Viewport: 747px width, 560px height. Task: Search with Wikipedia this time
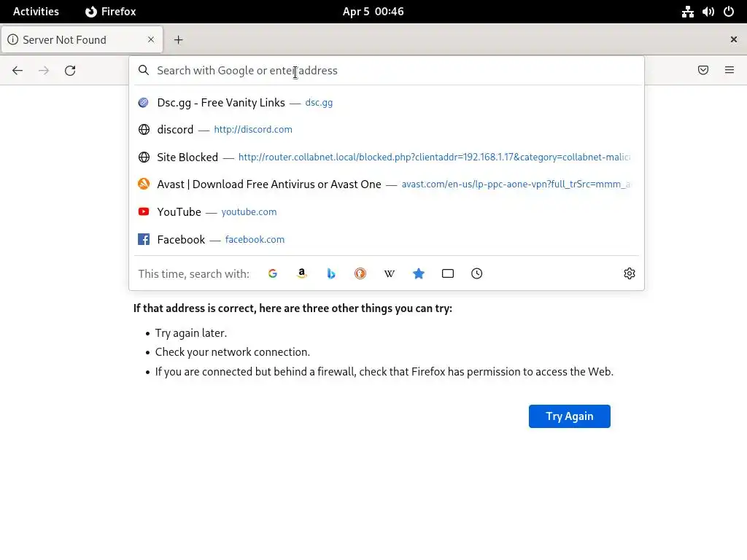(x=390, y=273)
